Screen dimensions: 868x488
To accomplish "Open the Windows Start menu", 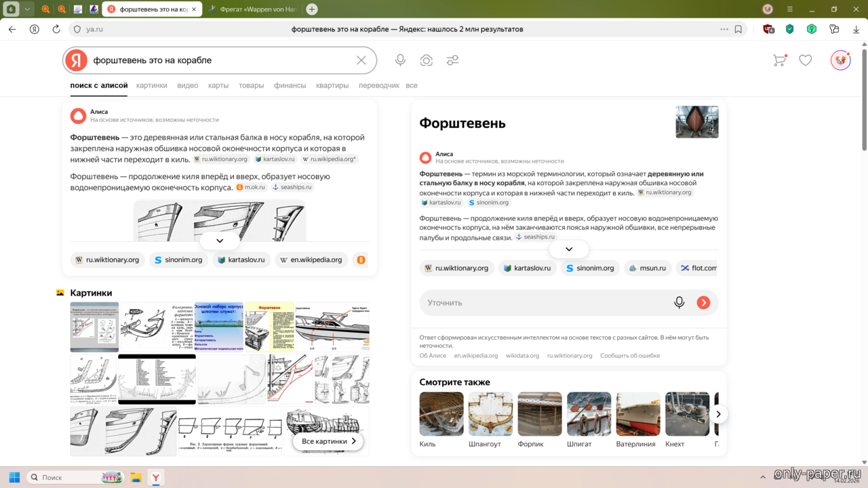I will click(x=14, y=477).
